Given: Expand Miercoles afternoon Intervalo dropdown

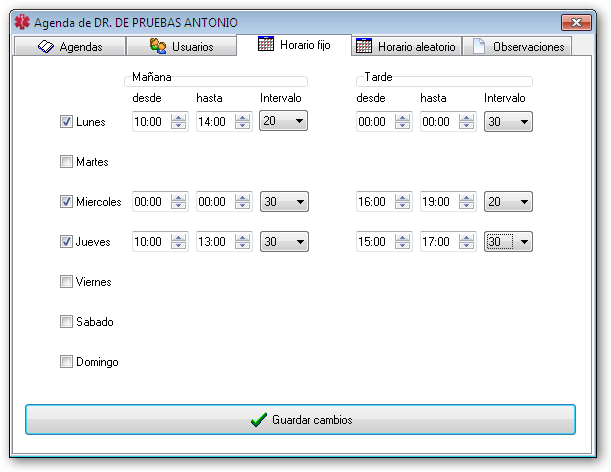Looking at the screenshot, I should tap(523, 202).
